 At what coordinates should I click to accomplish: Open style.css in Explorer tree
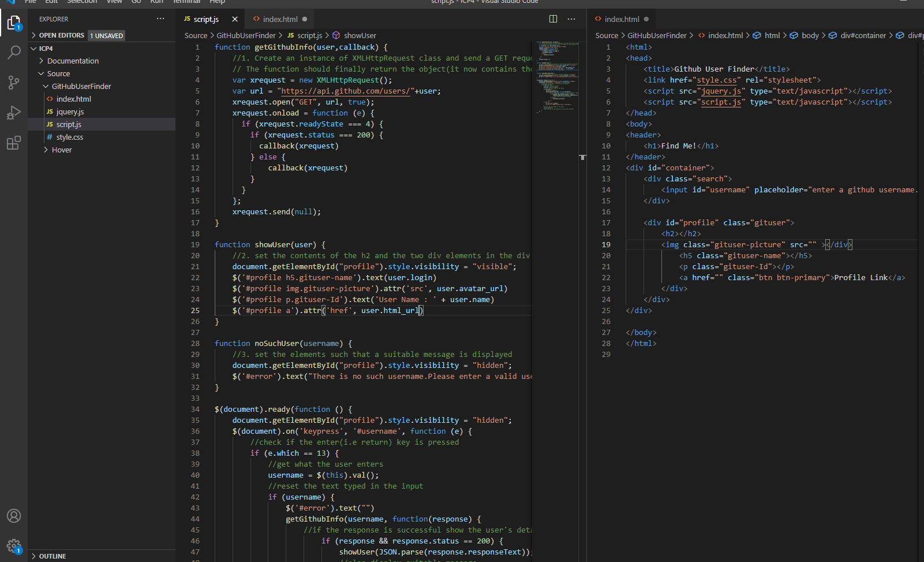(69, 137)
